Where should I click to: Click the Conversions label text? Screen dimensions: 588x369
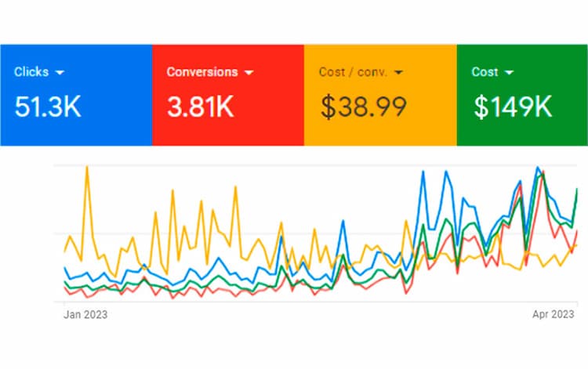pyautogui.click(x=201, y=72)
